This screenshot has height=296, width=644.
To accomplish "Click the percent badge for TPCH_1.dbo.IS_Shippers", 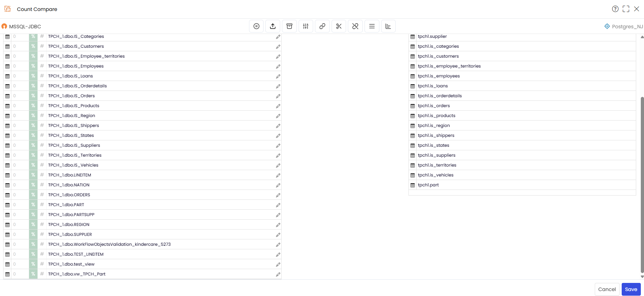I will [33, 126].
